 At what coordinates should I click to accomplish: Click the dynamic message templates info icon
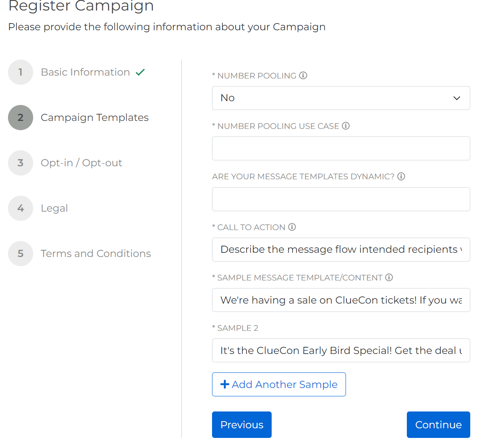click(401, 176)
